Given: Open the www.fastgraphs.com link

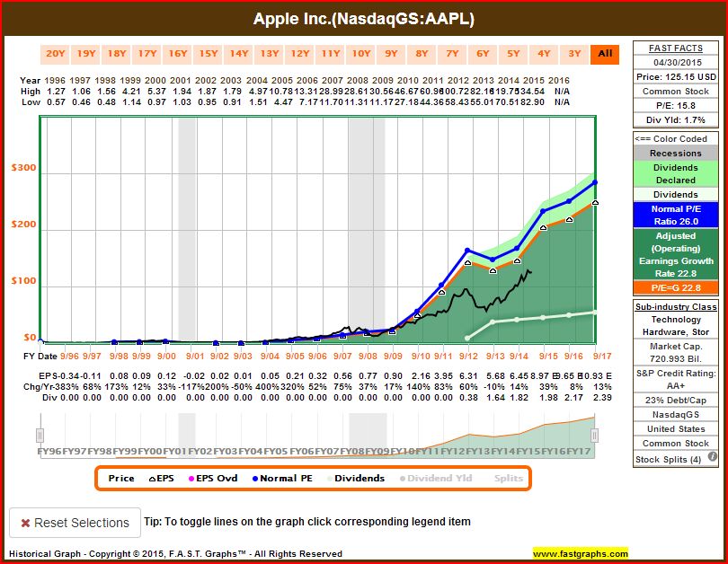Looking at the screenshot, I should click(581, 553).
